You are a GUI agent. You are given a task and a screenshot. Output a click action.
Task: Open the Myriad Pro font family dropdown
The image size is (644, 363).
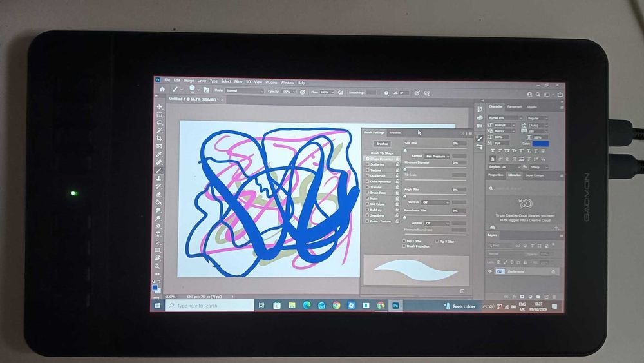(x=505, y=118)
